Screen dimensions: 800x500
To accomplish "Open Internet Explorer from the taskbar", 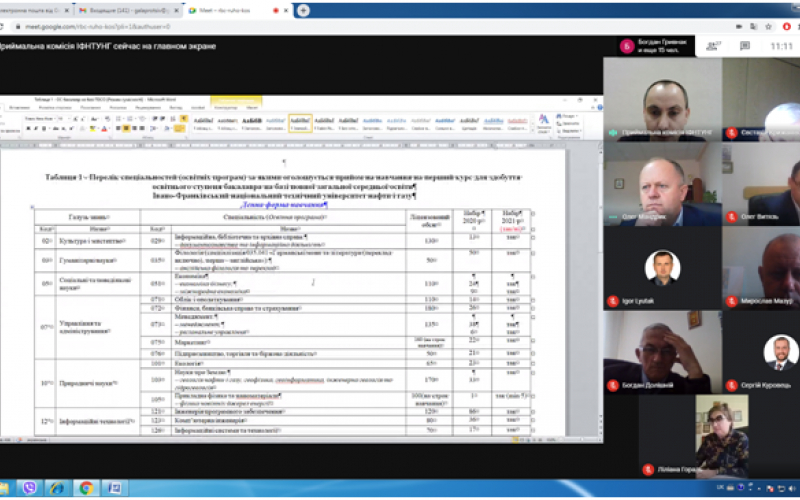I will pos(57,488).
